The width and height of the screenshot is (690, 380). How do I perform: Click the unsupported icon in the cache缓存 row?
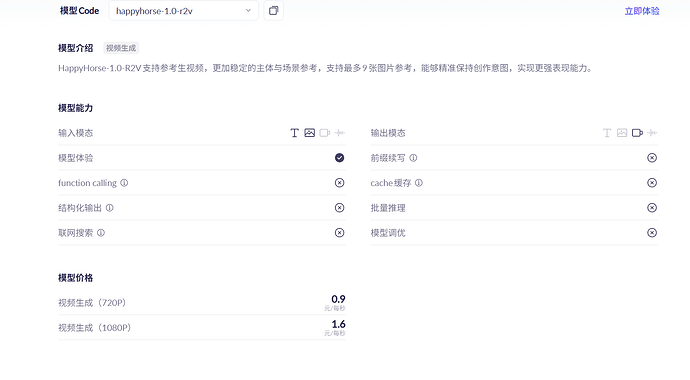point(652,183)
